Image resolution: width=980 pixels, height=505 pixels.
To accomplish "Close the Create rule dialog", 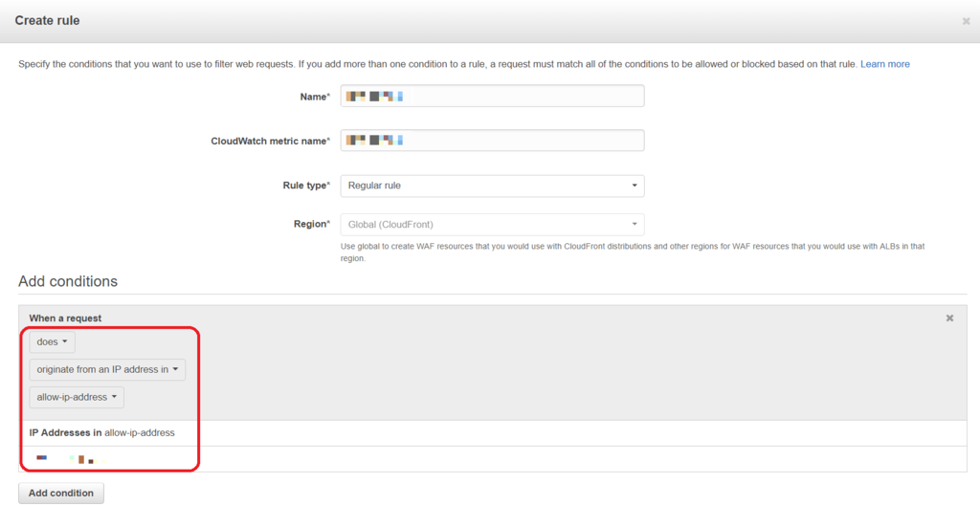I will coord(966,20).
